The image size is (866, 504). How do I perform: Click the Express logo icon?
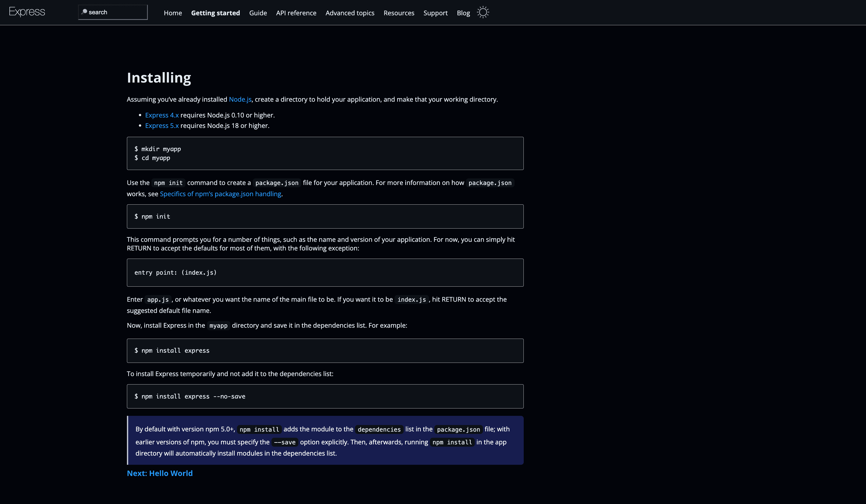pos(27,12)
